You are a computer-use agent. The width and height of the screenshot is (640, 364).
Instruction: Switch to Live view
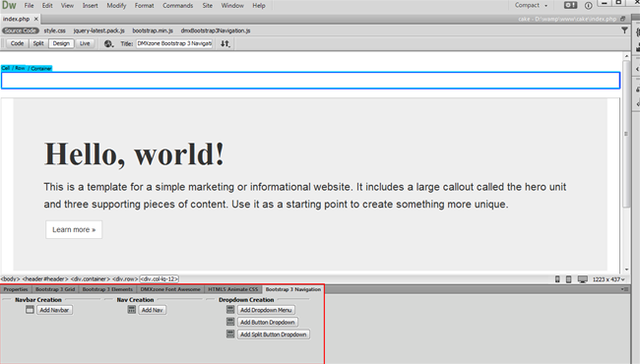[x=85, y=43]
